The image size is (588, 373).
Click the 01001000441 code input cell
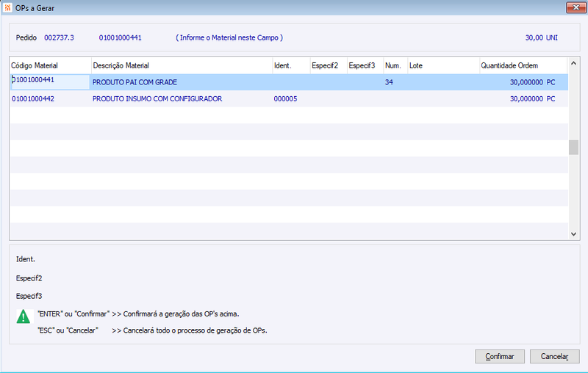(50, 82)
